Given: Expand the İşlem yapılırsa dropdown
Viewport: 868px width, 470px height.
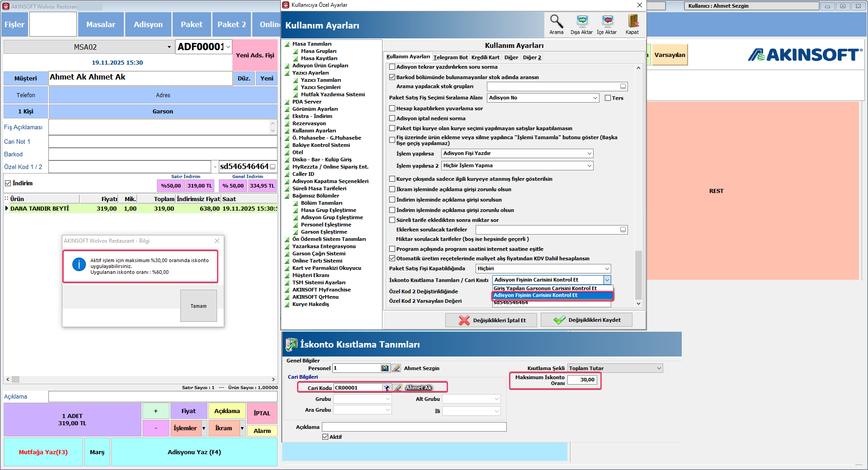Looking at the screenshot, I should [x=589, y=154].
